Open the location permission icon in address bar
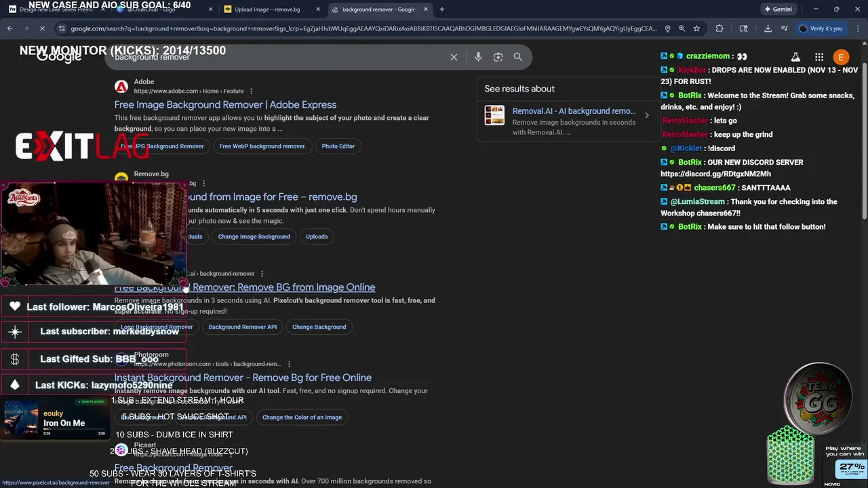 [x=668, y=28]
